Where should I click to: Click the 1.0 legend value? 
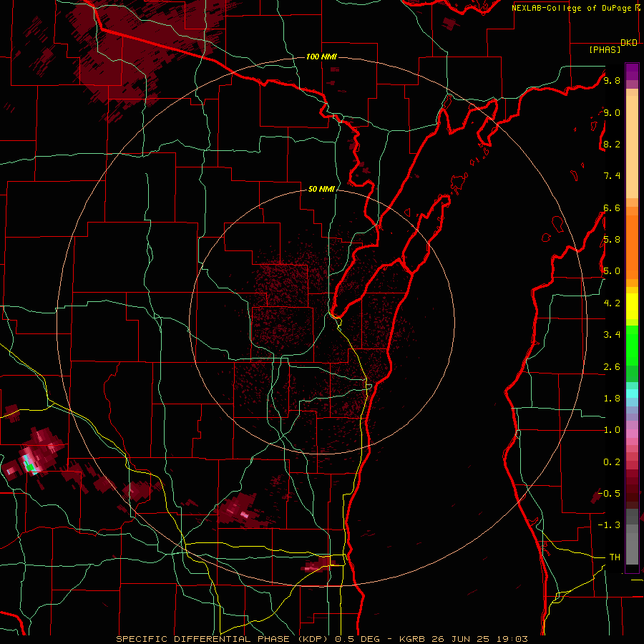[x=612, y=430]
